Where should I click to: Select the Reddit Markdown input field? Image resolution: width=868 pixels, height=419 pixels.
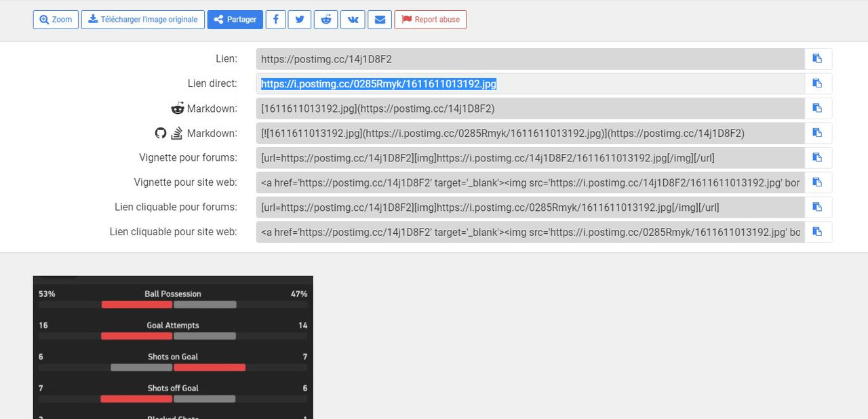click(530, 108)
